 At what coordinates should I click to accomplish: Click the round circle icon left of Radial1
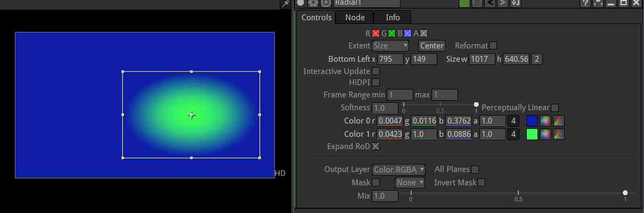300,3
